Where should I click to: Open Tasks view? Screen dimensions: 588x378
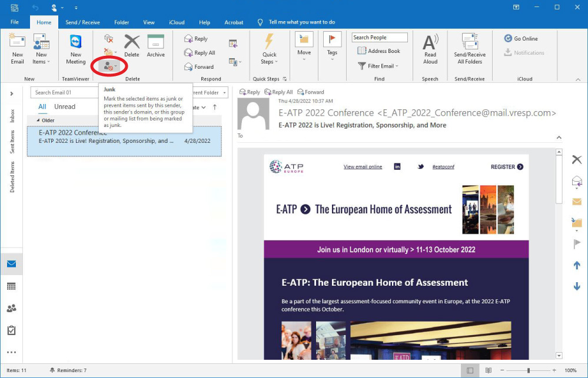[11, 330]
